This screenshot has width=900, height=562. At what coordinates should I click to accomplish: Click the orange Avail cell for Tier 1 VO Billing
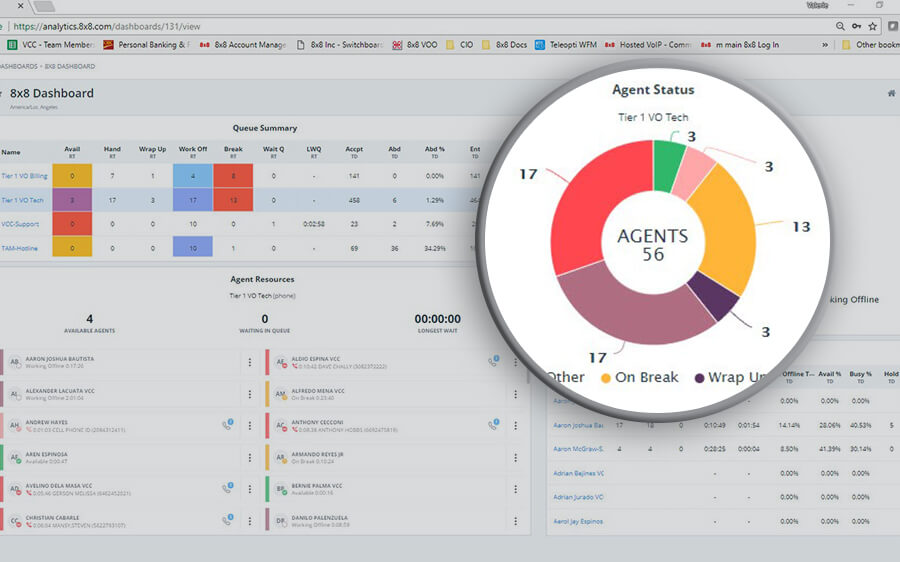72,176
